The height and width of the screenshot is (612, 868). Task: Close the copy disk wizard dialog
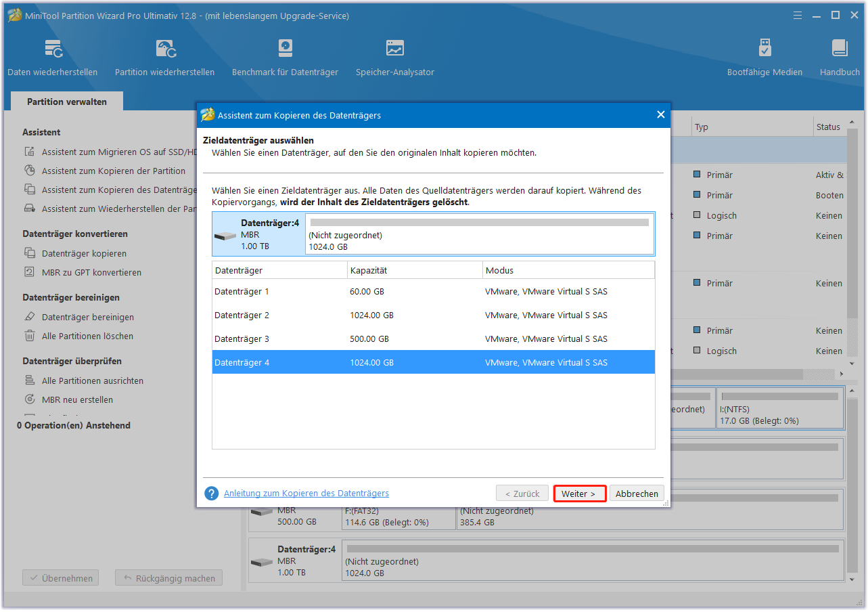tap(661, 114)
